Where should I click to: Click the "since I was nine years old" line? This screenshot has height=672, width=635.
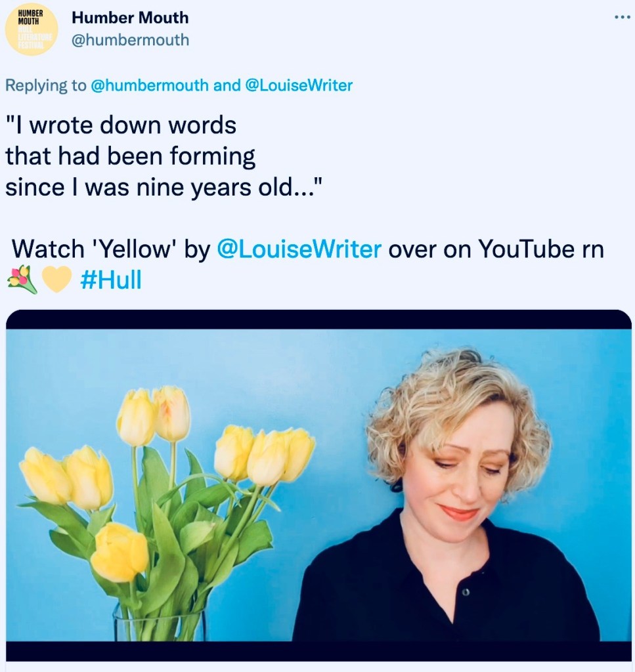coord(162,188)
